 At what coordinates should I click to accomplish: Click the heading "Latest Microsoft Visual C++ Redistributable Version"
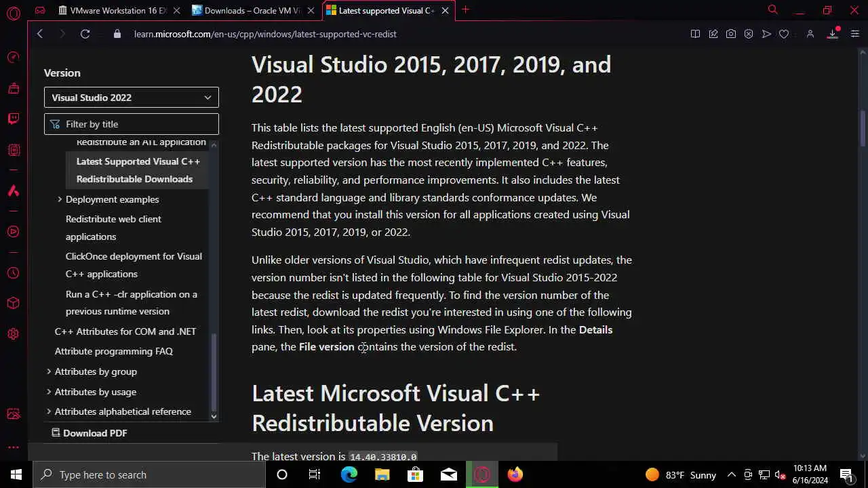tap(395, 408)
